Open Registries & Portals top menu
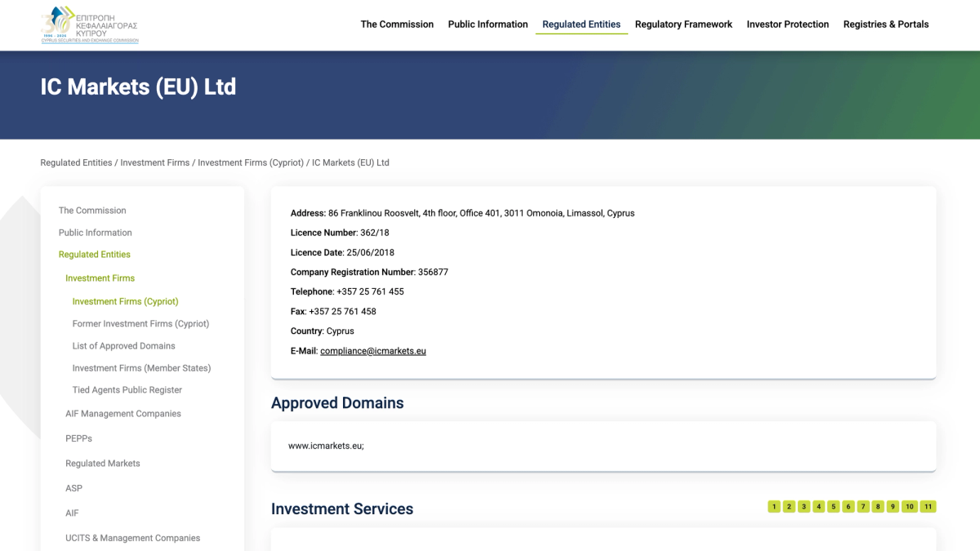Image resolution: width=980 pixels, height=551 pixels. pos(886,24)
